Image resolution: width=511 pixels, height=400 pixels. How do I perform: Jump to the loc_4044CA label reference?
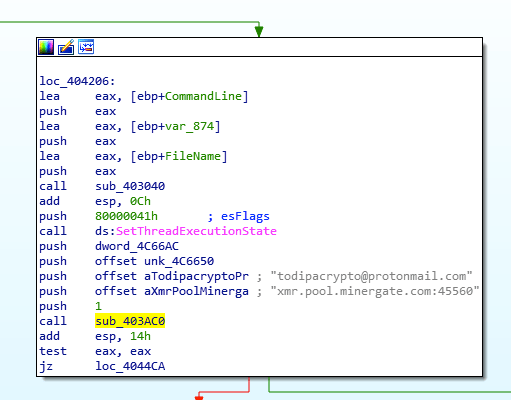pyautogui.click(x=130, y=366)
